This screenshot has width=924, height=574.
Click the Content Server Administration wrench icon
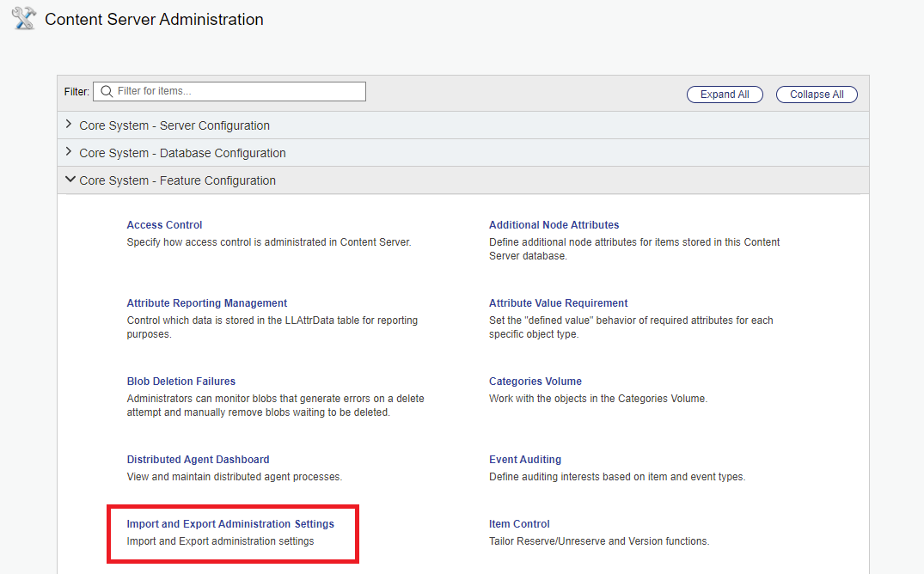point(23,19)
